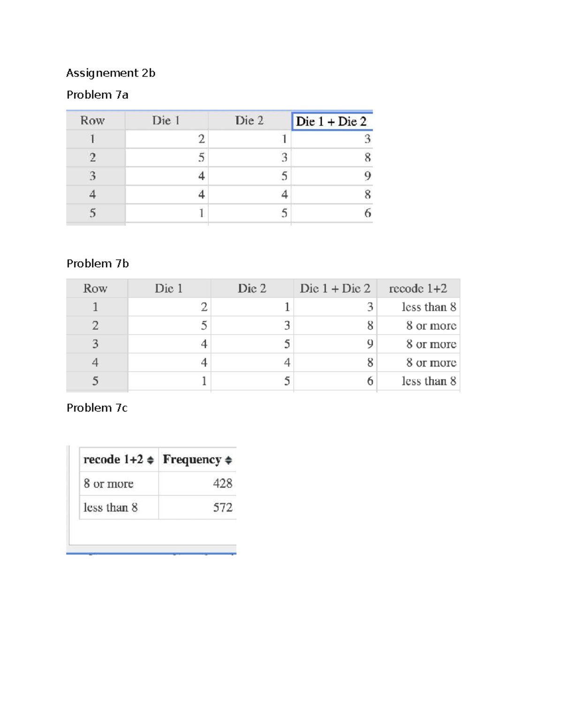Select row header 5 in Problem 7b table
This screenshot has width=563, height=728.
[x=95, y=381]
